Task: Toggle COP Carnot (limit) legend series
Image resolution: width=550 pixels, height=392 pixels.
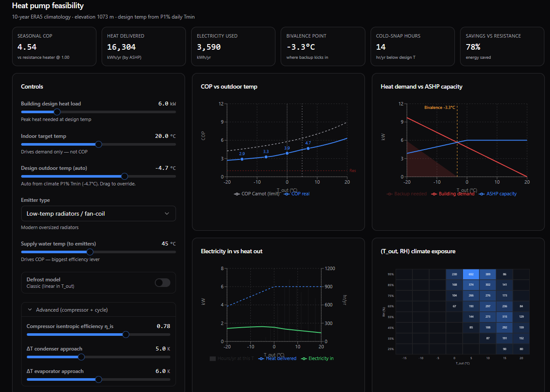Action: [257, 194]
